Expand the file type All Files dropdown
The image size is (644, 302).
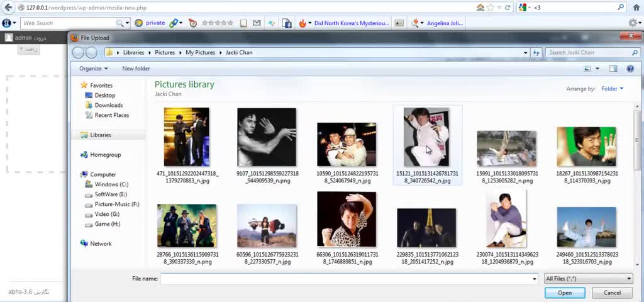[x=588, y=279]
